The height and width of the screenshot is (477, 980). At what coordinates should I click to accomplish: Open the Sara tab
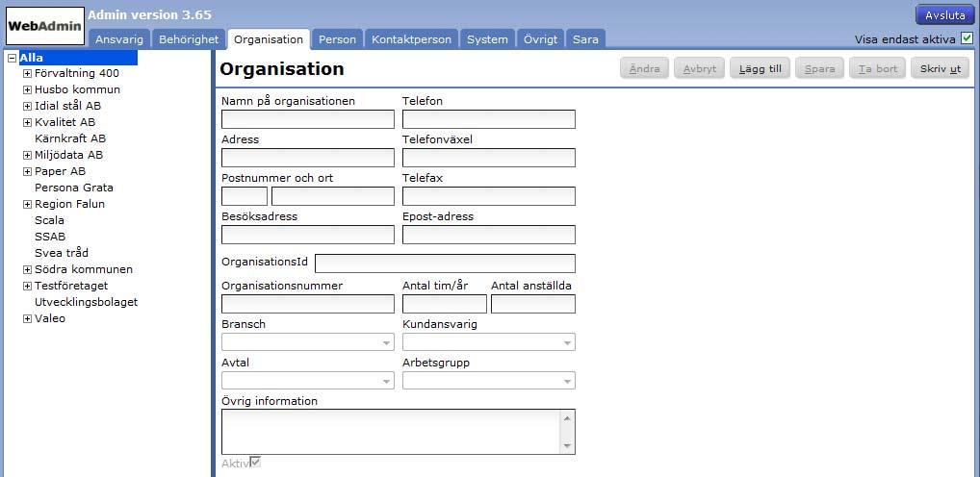(585, 39)
